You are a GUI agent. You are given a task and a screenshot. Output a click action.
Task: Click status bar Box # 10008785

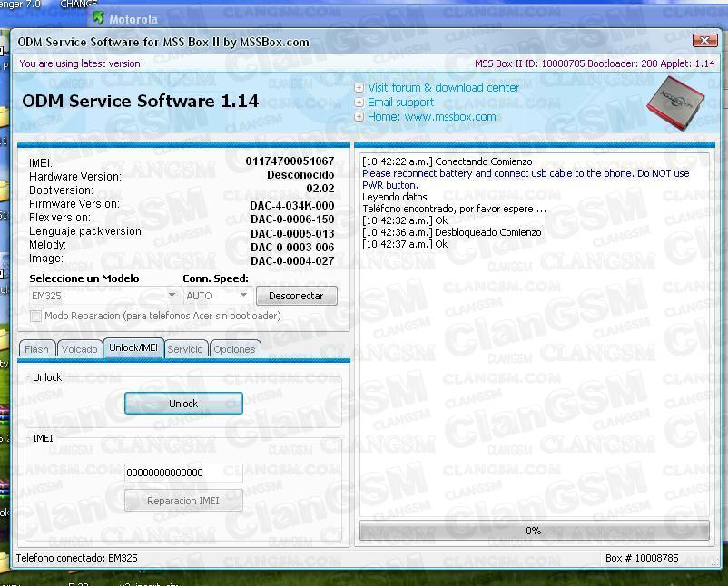pos(642,558)
